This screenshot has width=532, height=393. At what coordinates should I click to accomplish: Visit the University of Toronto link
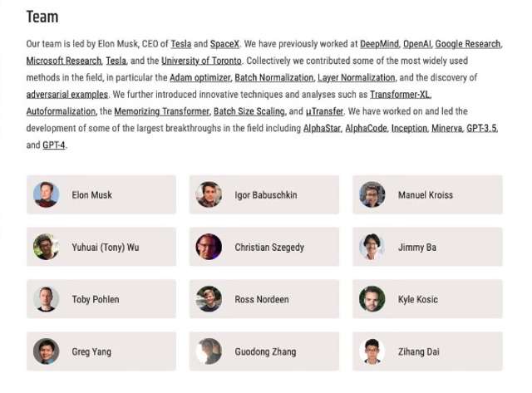202,61
